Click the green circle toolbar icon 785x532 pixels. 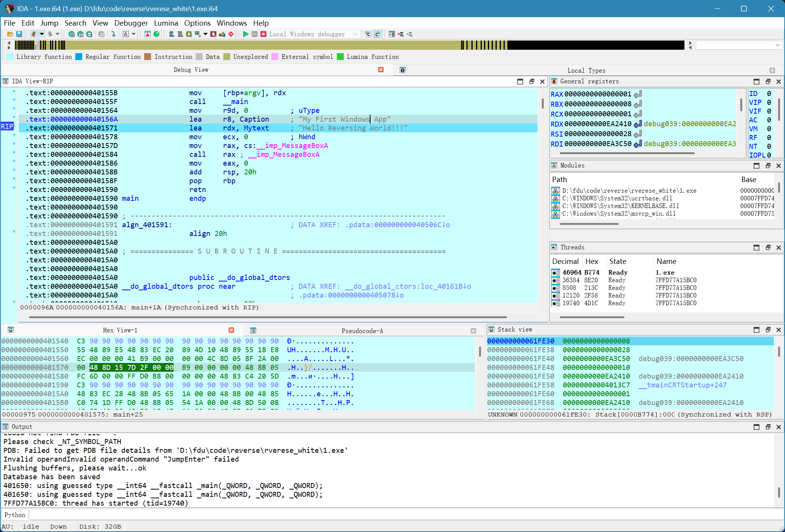(x=156, y=34)
